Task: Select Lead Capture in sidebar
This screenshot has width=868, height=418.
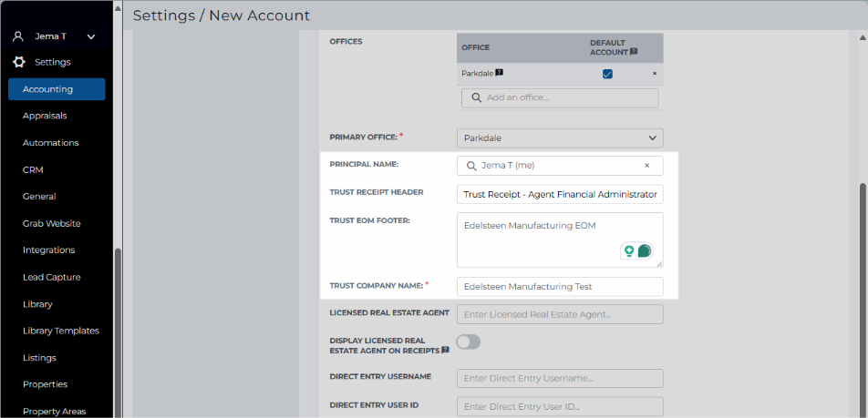Action: [51, 277]
